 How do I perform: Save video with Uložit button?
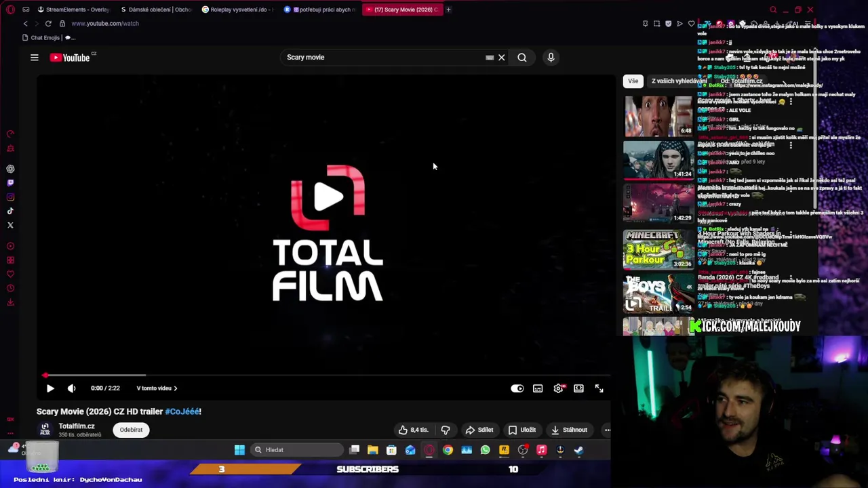(x=522, y=430)
